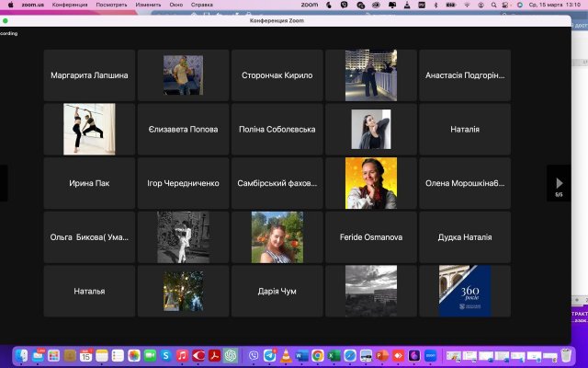
Task: Go to the previous participants page arrow
Action: click(4, 182)
